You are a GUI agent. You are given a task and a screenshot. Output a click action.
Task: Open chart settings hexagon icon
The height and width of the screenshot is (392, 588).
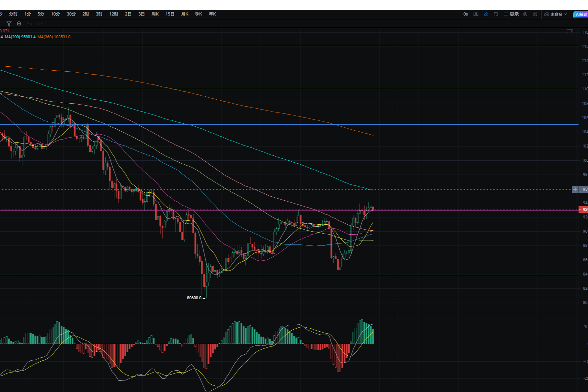[525, 14]
